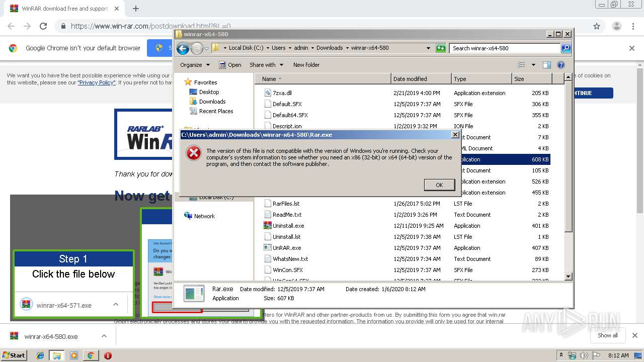
Task: Open the Privacy Policy link
Action: tap(97, 83)
